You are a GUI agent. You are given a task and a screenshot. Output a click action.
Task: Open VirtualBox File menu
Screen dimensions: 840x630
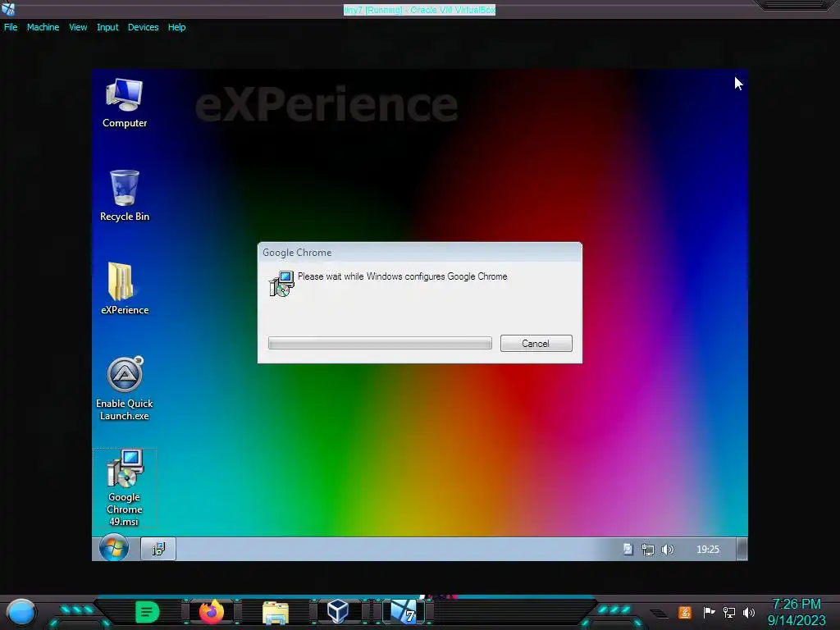click(x=11, y=27)
